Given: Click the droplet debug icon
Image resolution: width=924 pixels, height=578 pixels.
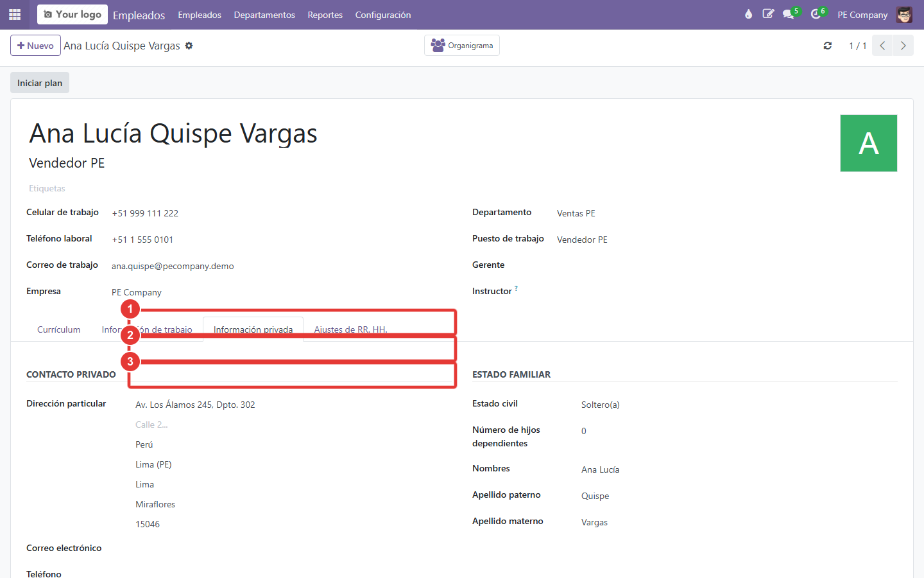Looking at the screenshot, I should (748, 14).
